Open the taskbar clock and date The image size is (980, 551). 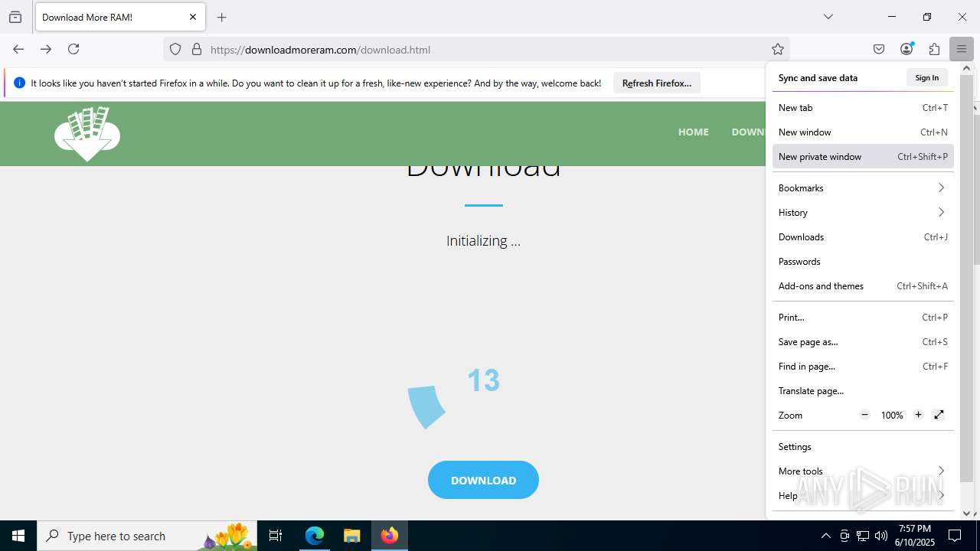click(x=915, y=536)
